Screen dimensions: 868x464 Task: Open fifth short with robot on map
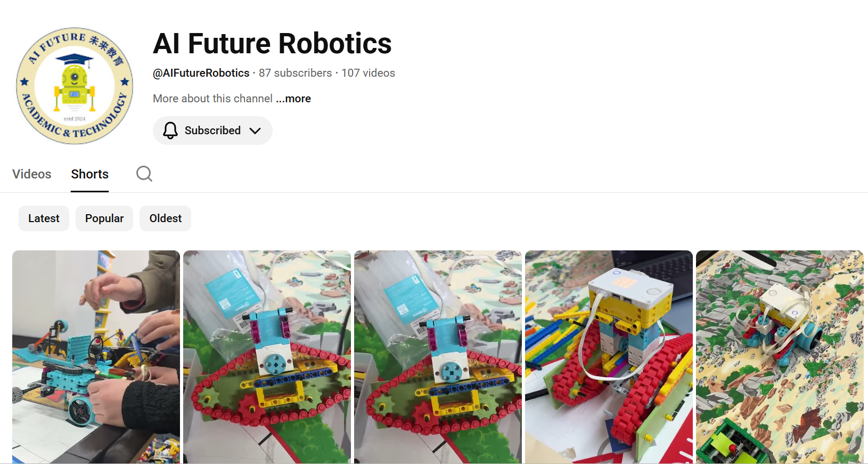[x=780, y=357]
